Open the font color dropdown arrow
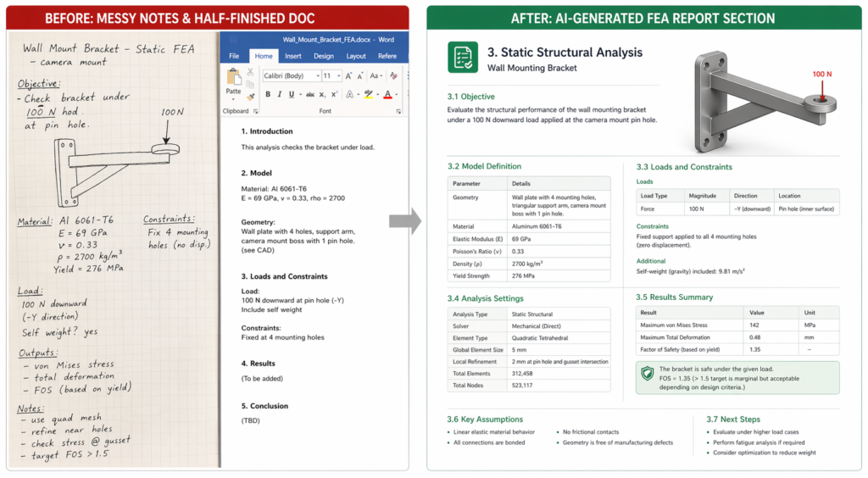Image resolution: width=868 pixels, height=478 pixels. pyautogui.click(x=397, y=95)
